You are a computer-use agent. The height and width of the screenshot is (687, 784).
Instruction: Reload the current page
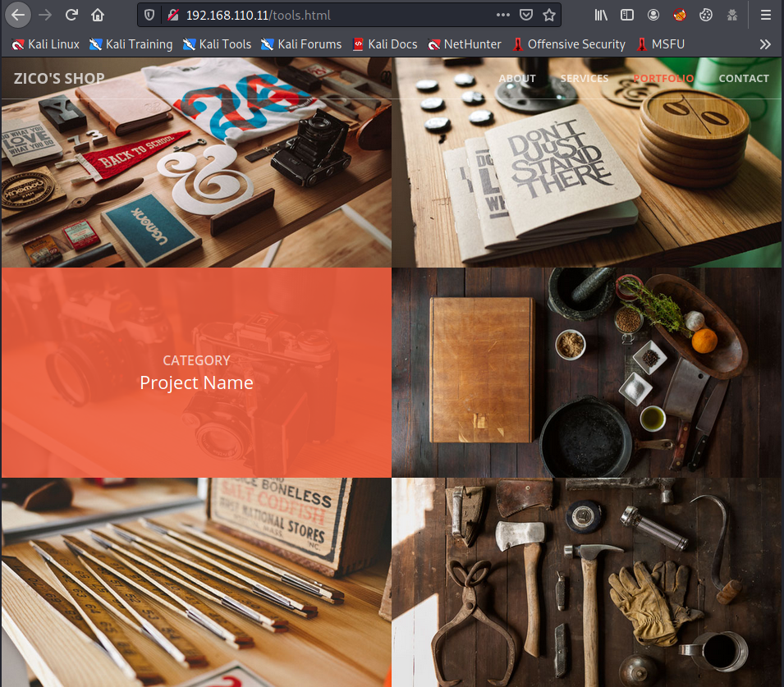(x=71, y=15)
